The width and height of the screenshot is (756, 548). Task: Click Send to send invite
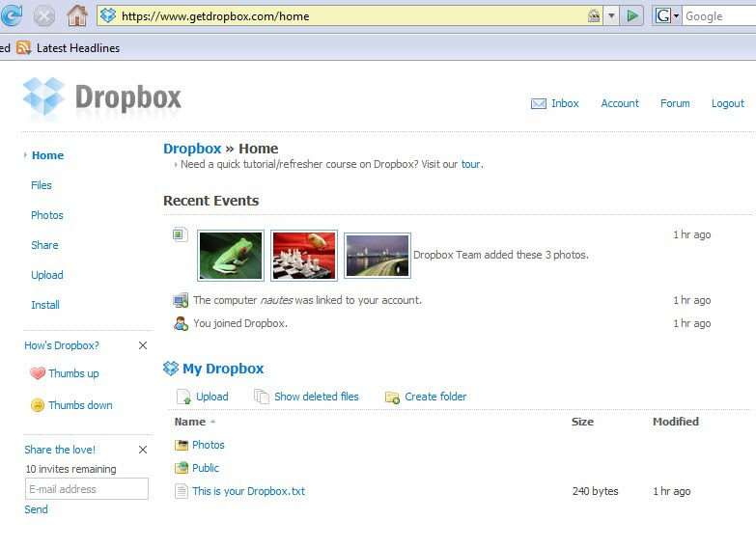[36, 509]
